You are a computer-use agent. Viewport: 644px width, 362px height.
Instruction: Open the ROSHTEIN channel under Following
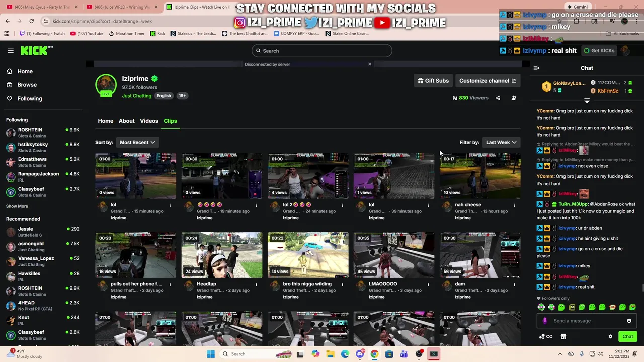[43, 133]
